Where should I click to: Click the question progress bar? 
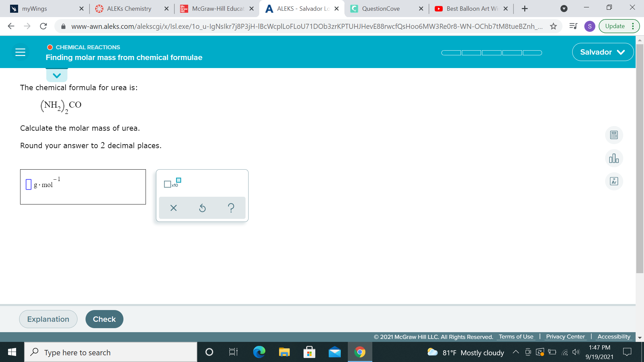point(491,53)
